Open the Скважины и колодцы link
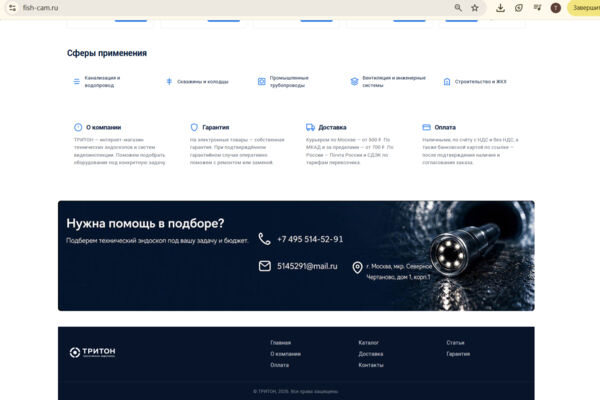The width and height of the screenshot is (600, 400). tap(203, 82)
